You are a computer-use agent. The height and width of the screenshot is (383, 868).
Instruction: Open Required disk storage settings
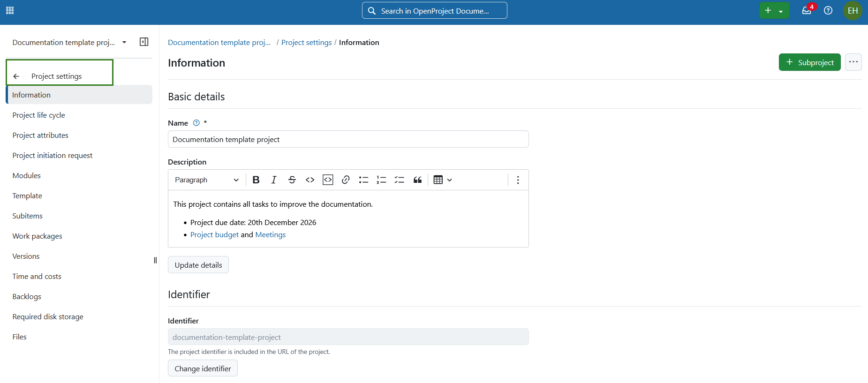pos(79,316)
